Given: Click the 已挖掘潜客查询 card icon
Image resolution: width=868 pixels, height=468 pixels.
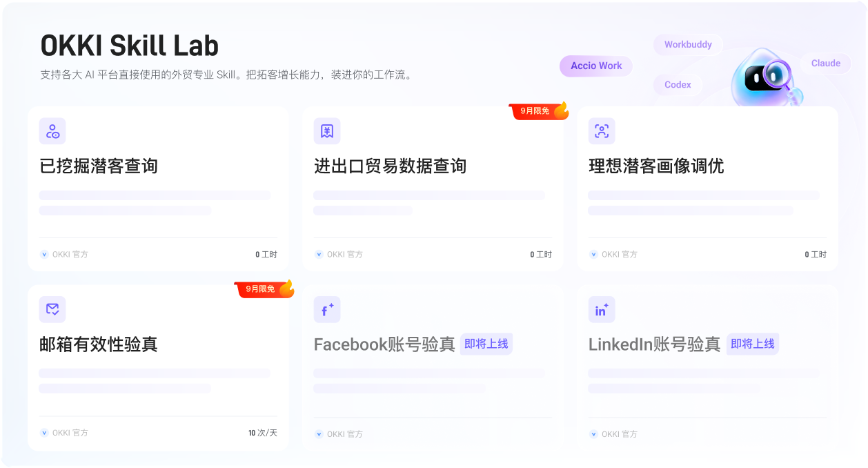Looking at the screenshot, I should pos(52,131).
